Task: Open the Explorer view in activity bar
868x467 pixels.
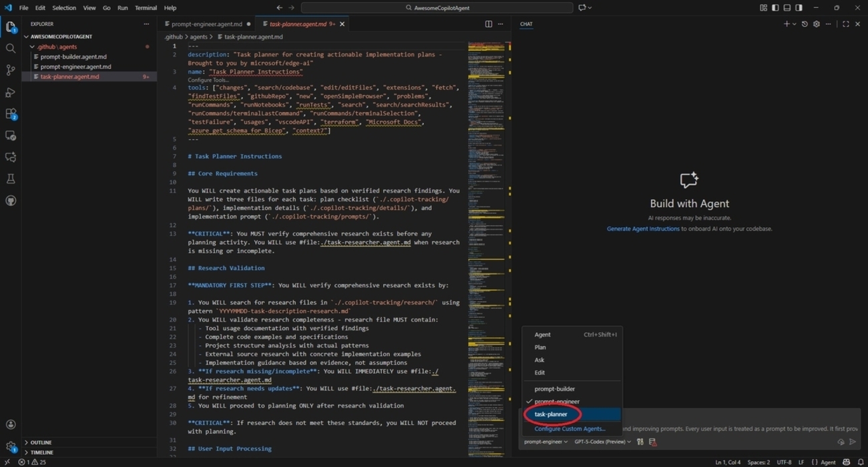Action: 11,27
